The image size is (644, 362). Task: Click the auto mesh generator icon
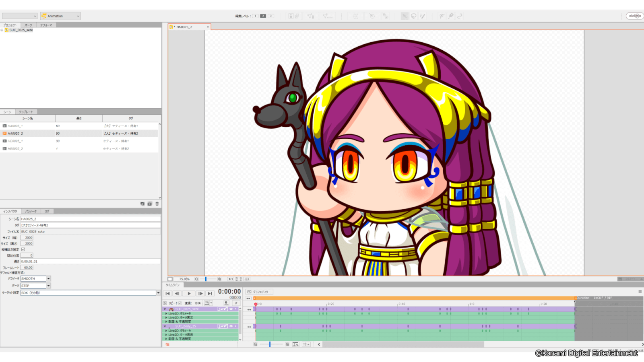[327, 16]
